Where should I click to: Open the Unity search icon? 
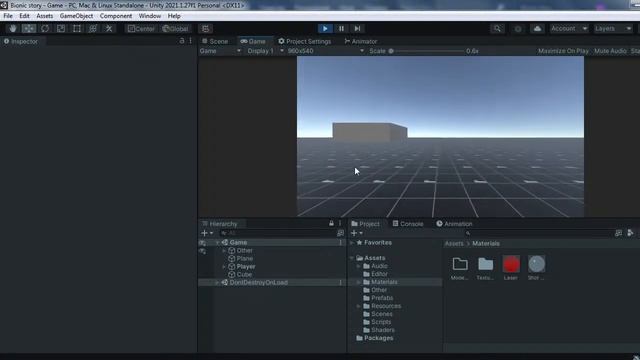[497, 29]
